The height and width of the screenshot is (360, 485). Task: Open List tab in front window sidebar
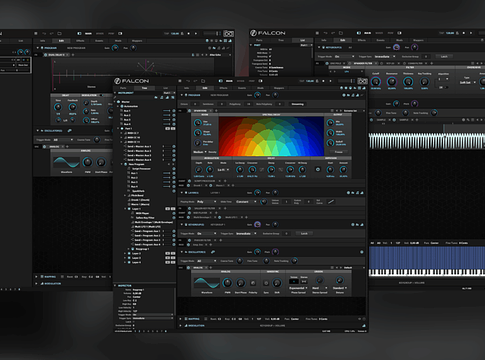[165, 88]
